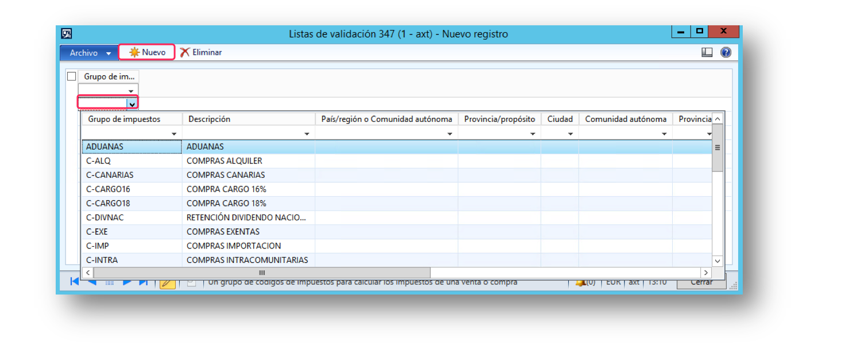This screenshot has height=348, width=868.
Task: Jump to last record arrow in status bar
Action: (x=144, y=282)
